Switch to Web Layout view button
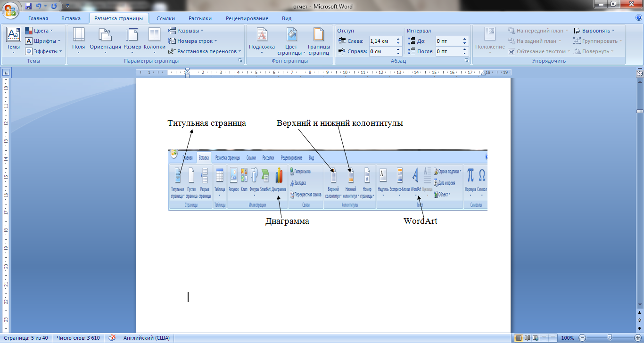Image resolution: width=644 pixels, height=343 pixels. pos(536,338)
